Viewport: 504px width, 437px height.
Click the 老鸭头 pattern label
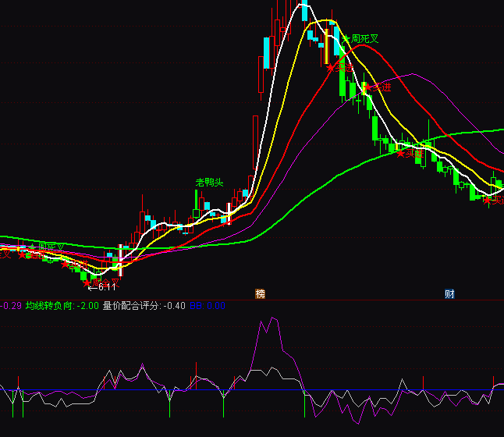tap(209, 183)
